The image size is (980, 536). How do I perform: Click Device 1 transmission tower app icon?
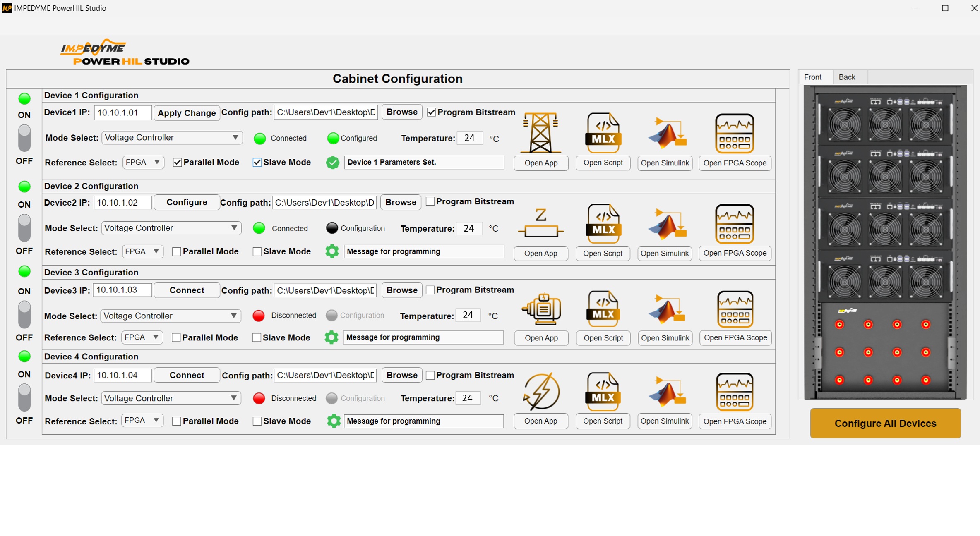click(540, 133)
